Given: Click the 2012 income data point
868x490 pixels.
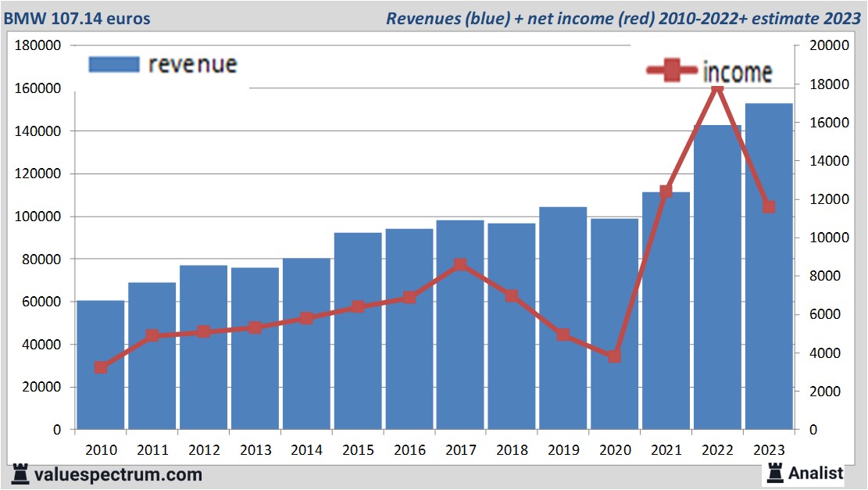Looking at the screenshot, I should tap(204, 331).
